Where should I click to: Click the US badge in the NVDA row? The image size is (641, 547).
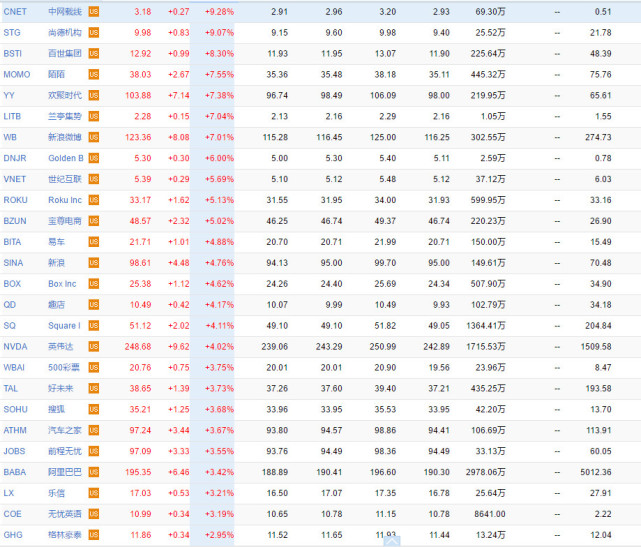[94, 347]
